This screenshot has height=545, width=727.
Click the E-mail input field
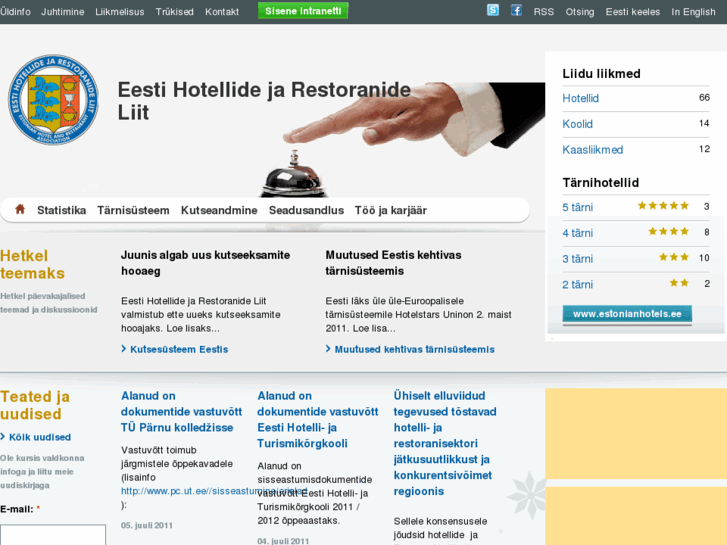(53, 535)
